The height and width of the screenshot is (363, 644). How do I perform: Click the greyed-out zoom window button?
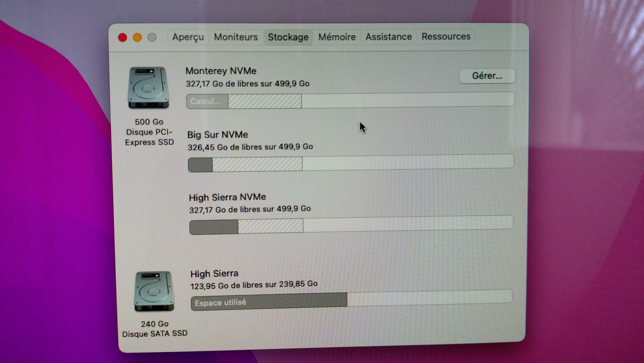click(x=152, y=38)
